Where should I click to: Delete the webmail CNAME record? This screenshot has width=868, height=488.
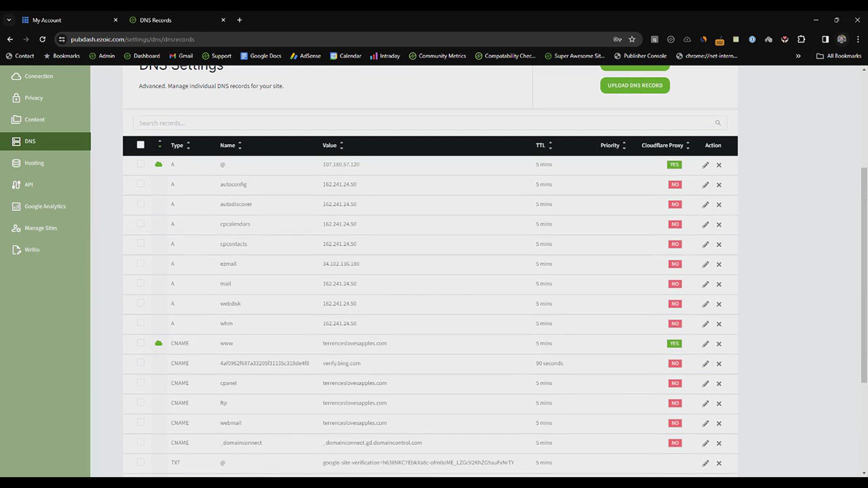tap(719, 423)
